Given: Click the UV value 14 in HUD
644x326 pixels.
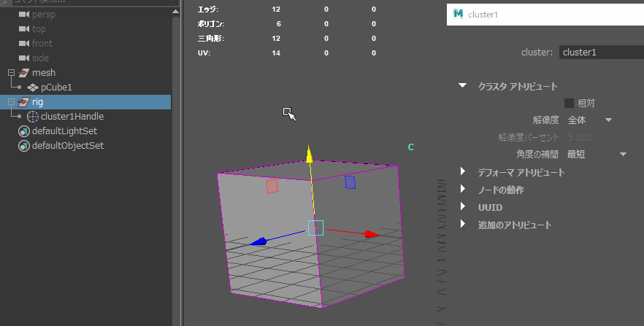Looking at the screenshot, I should [276, 53].
